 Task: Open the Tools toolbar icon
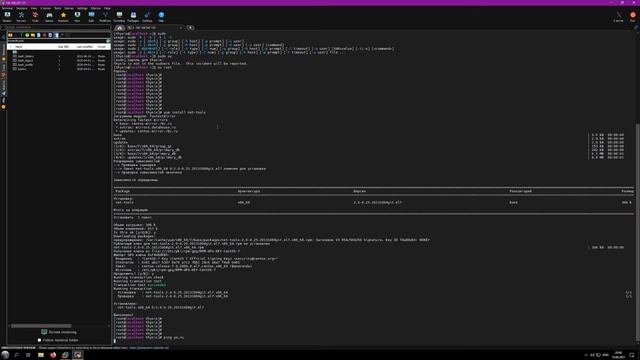(x=35, y=17)
